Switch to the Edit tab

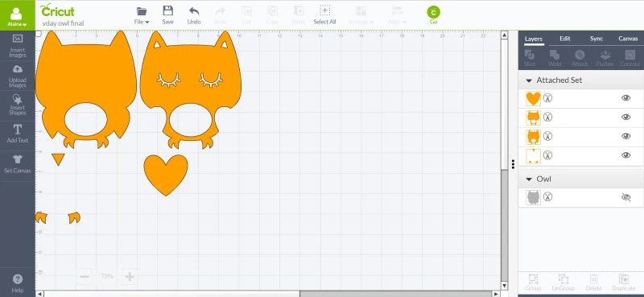click(565, 39)
